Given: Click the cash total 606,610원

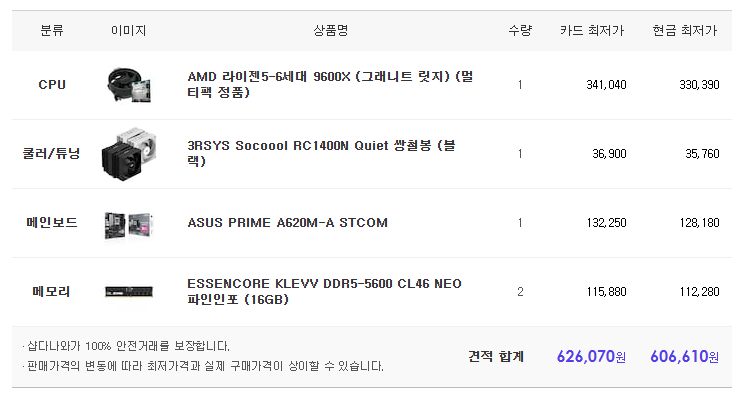Looking at the screenshot, I should click(684, 356).
